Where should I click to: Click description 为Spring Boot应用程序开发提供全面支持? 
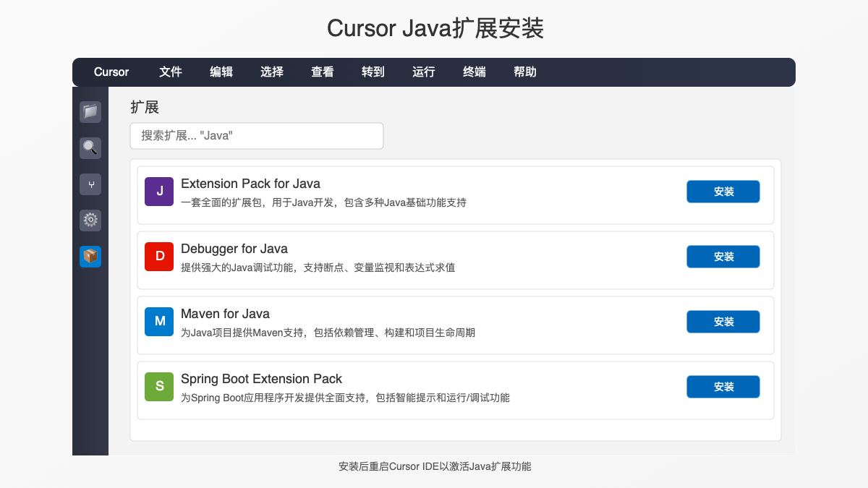(x=345, y=398)
